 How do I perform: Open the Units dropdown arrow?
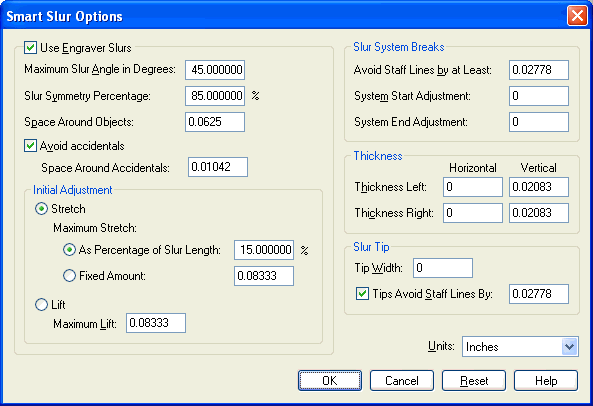pyautogui.click(x=570, y=346)
